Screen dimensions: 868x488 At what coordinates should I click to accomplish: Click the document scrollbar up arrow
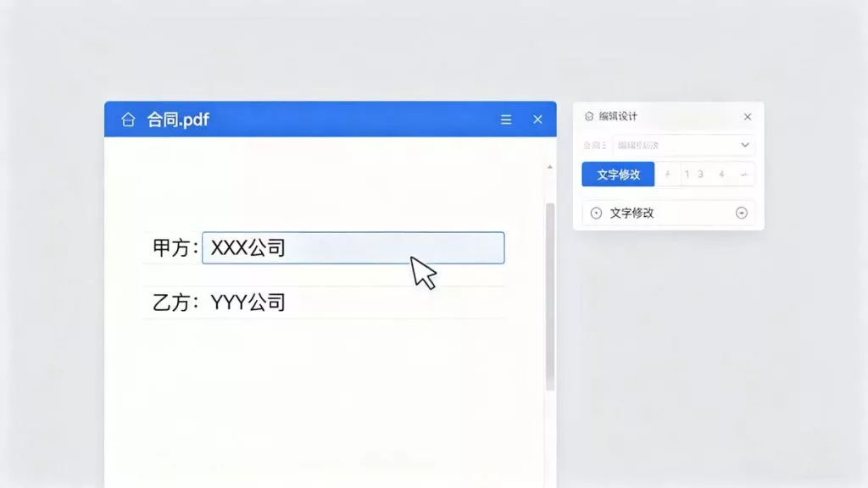pos(549,167)
